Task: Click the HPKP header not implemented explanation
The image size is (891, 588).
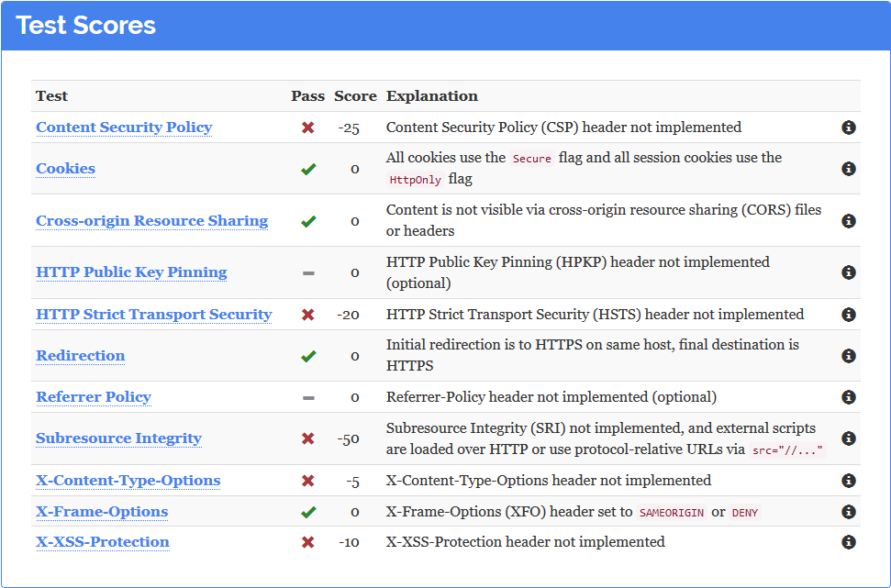Action: [578, 272]
